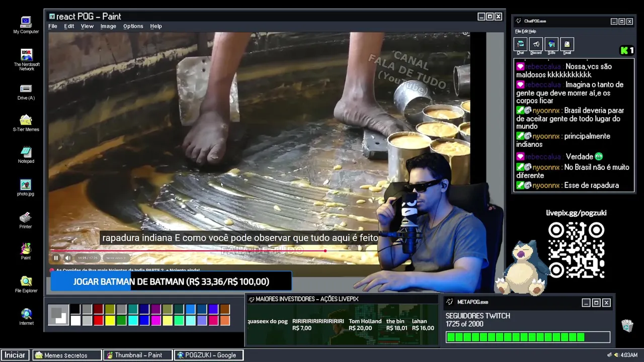The image size is (644, 362).
Task: Click the green K badge in ChatPOG.exe
Action: [627, 50]
